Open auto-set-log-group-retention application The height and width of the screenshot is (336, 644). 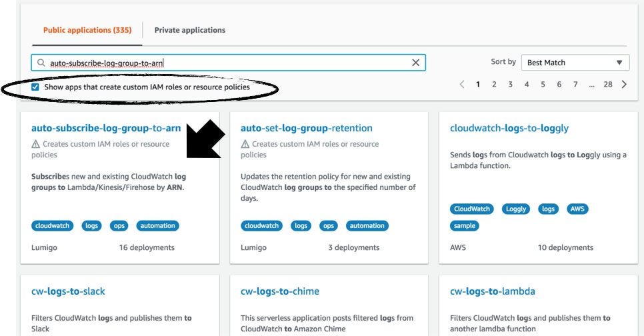coord(307,128)
